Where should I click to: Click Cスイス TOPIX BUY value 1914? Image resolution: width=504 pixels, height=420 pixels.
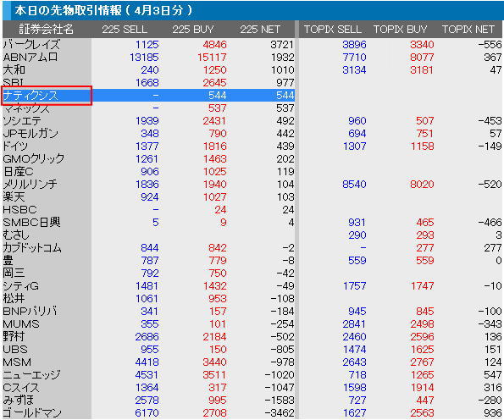pos(422,388)
